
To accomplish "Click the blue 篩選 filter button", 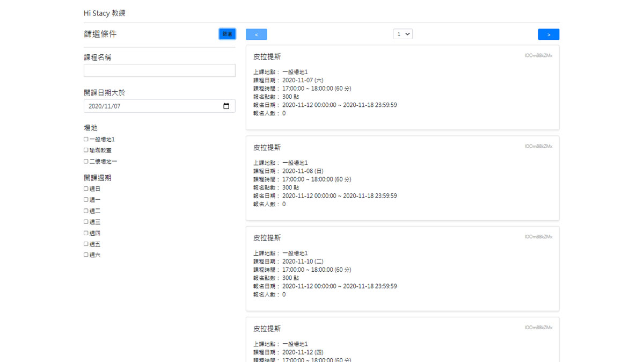I will click(x=227, y=34).
